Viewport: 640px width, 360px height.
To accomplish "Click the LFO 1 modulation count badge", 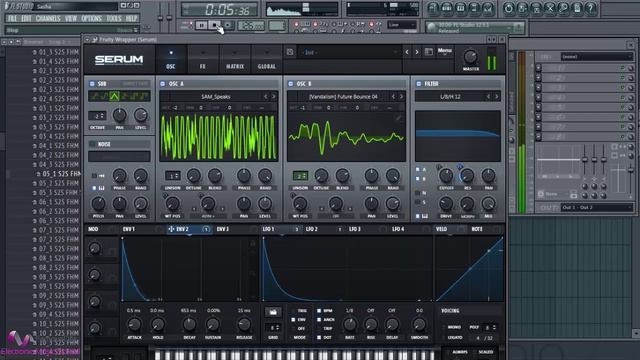I will 297,229.
